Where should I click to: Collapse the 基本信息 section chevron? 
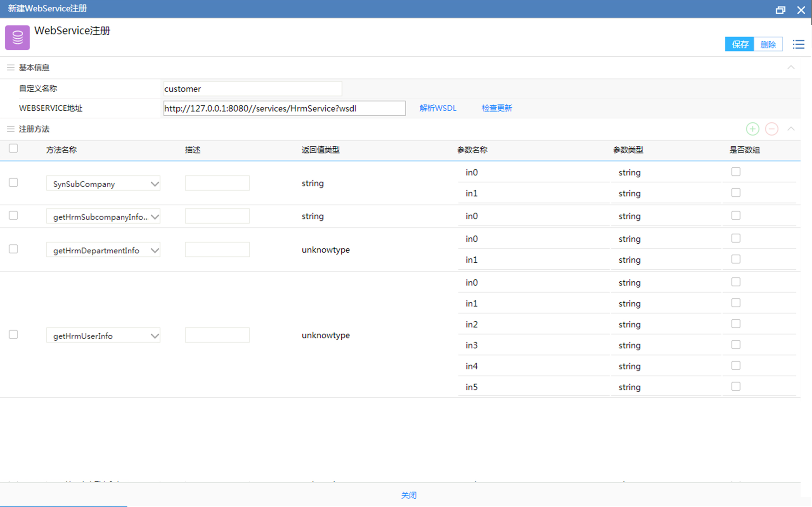(791, 67)
